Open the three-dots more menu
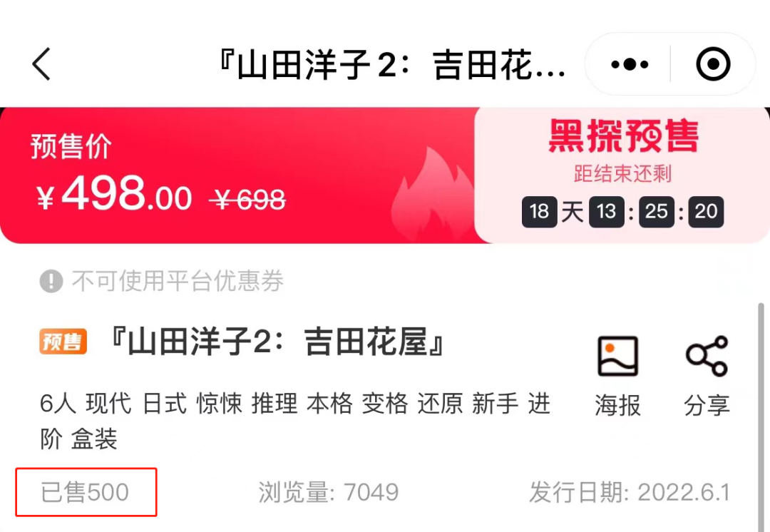Image resolution: width=770 pixels, height=532 pixels. (x=629, y=64)
